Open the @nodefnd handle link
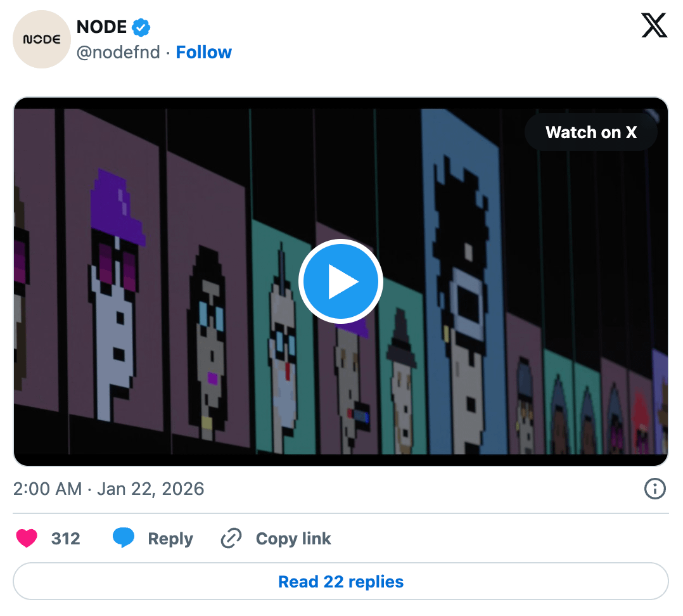Image resolution: width=683 pixels, height=616 pixels. pyautogui.click(x=118, y=52)
